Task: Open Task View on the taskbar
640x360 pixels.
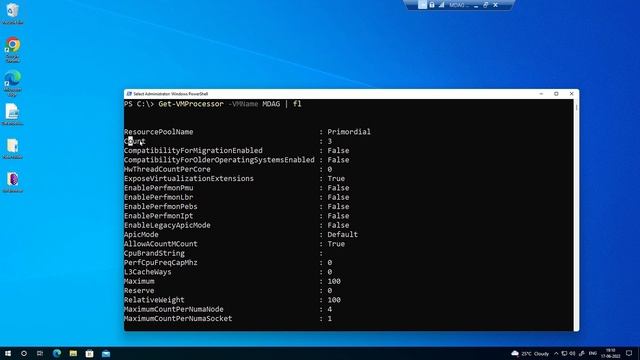Action: 40,353
